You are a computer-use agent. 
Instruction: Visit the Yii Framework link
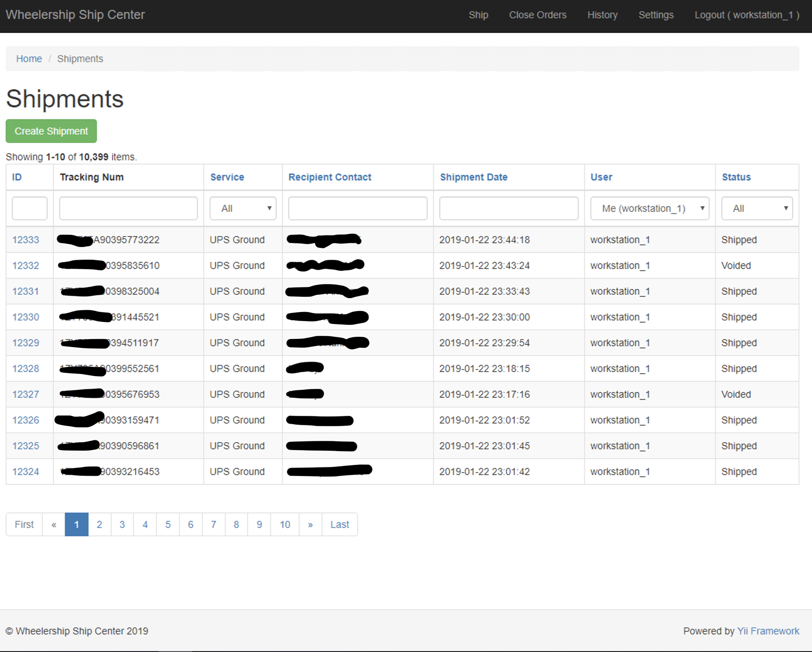(768, 631)
